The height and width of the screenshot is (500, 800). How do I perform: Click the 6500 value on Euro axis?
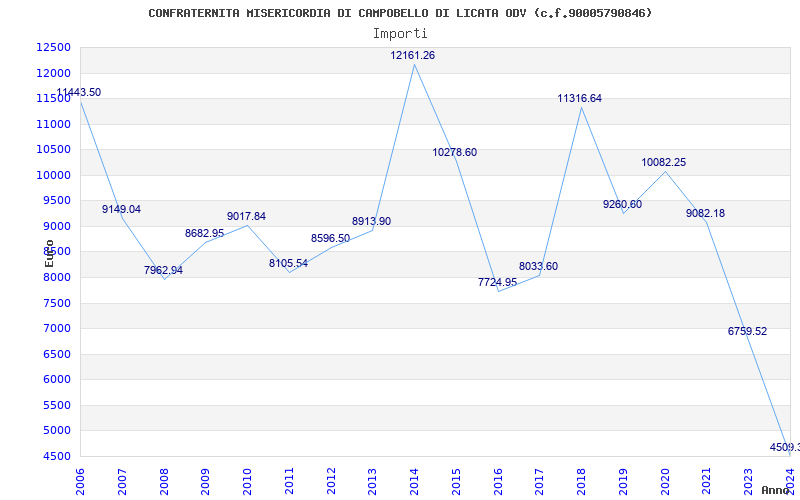pos(56,355)
